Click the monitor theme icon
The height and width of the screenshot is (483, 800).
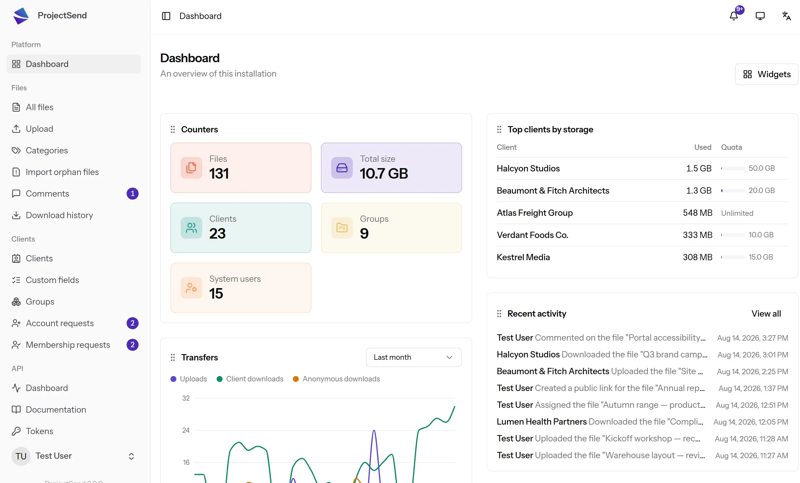760,16
